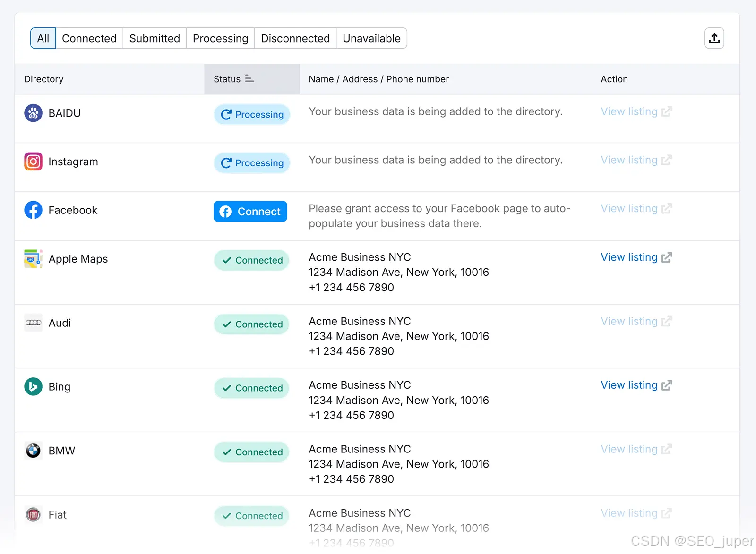Filter by the Disconnected tab
Viewport: 756px width, 554px height.
(295, 38)
